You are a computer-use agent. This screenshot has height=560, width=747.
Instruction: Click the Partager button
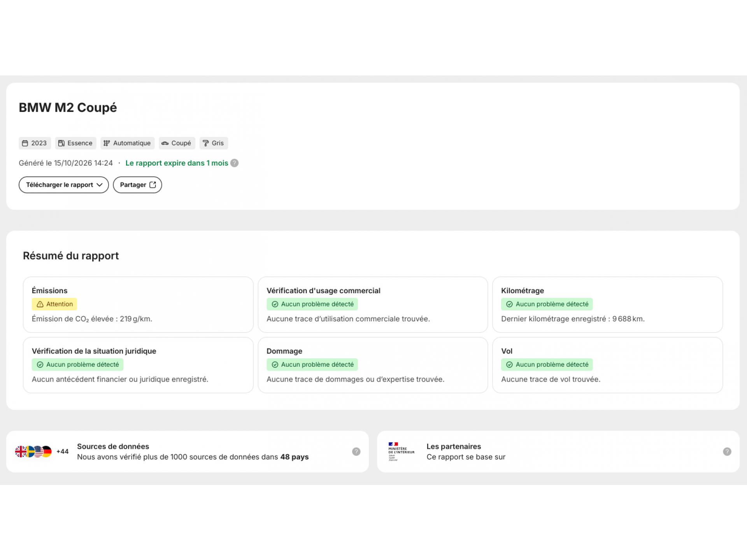[x=137, y=185]
